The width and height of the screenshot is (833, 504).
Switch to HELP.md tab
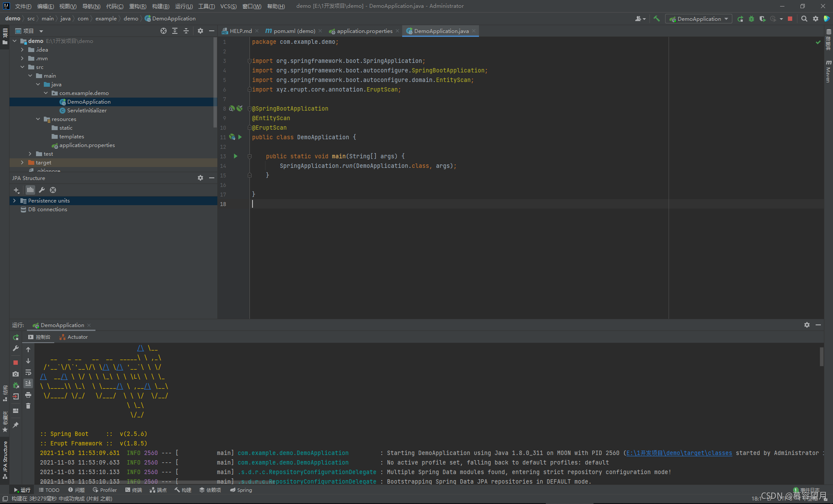[241, 31]
